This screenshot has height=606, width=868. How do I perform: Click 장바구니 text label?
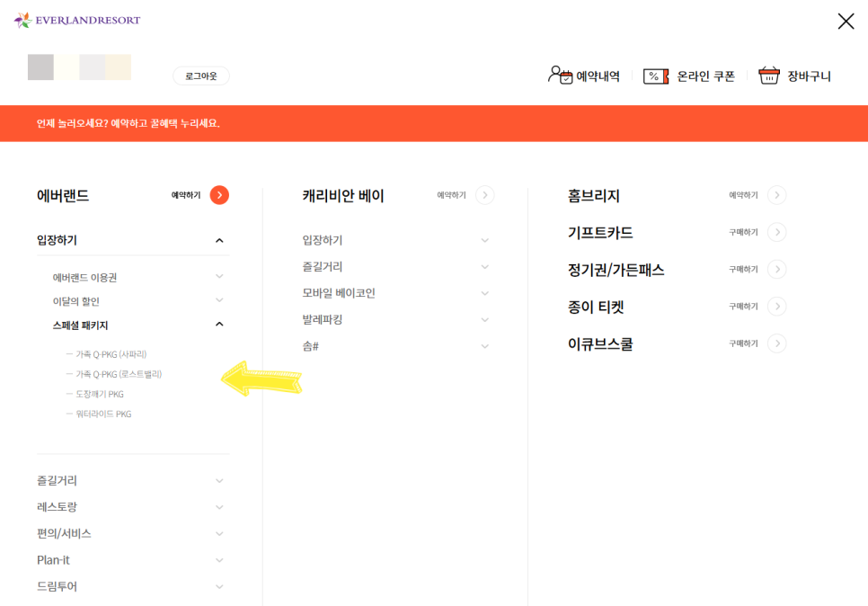pos(809,76)
